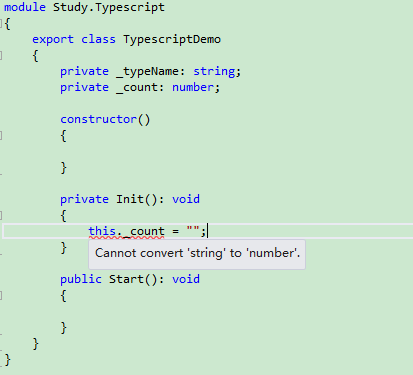
Task: Click the "Study.Typescript" module name
Action: click(x=109, y=7)
